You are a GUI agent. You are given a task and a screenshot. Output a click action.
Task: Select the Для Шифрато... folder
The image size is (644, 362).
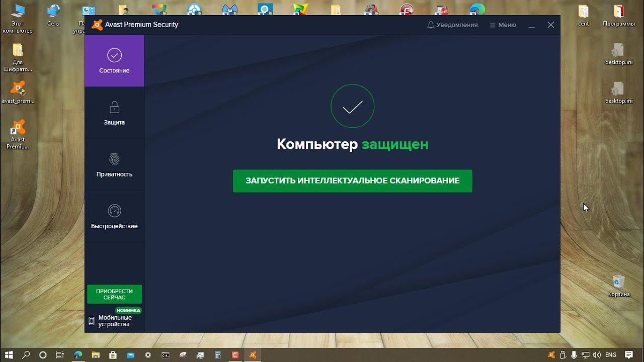point(18,57)
